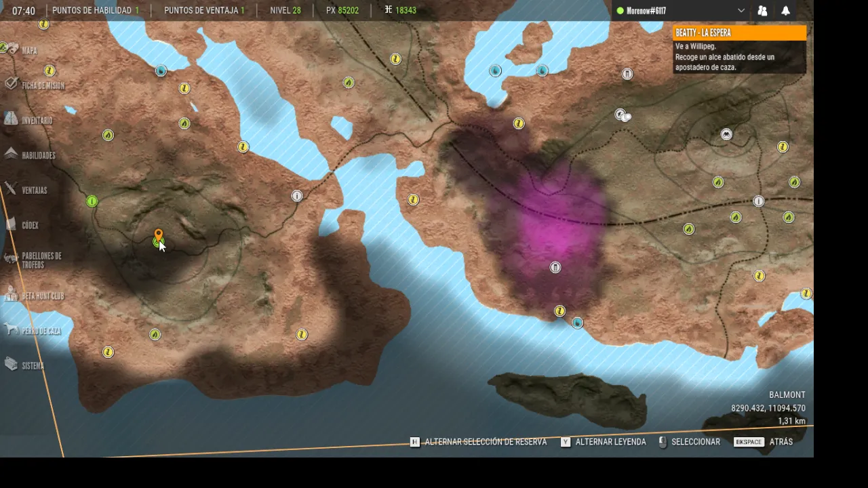
Task: Open the Perro de Caza menu
Action: (x=32, y=331)
